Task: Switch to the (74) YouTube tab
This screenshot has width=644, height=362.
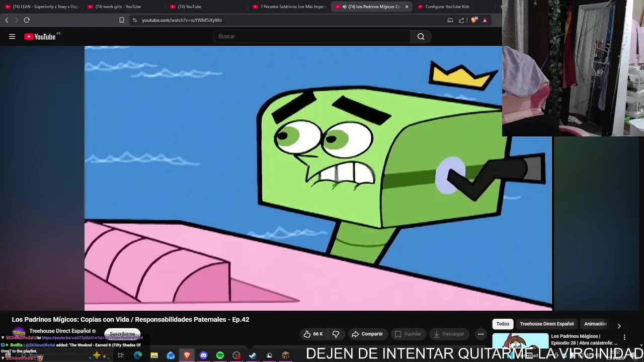Action: click(x=206, y=7)
